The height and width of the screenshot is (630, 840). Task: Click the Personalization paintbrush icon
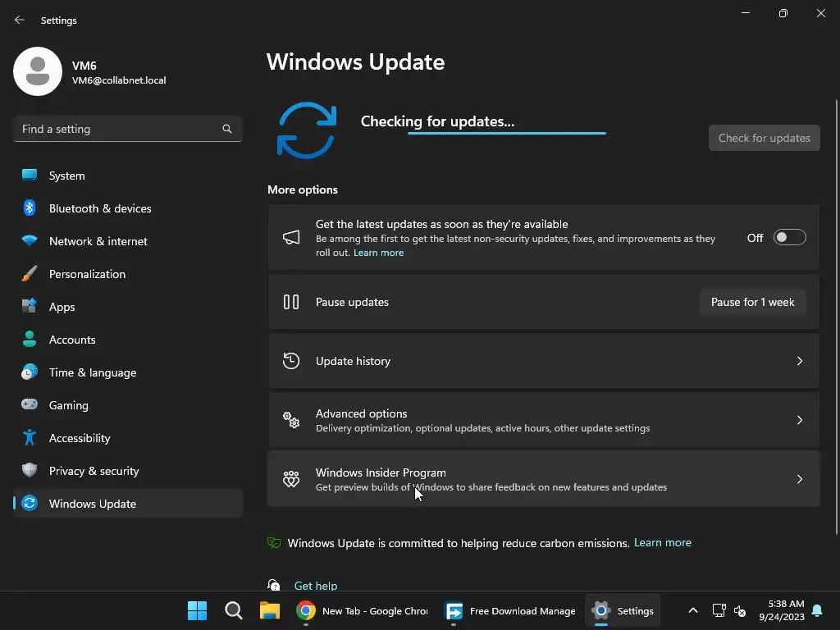coord(30,274)
